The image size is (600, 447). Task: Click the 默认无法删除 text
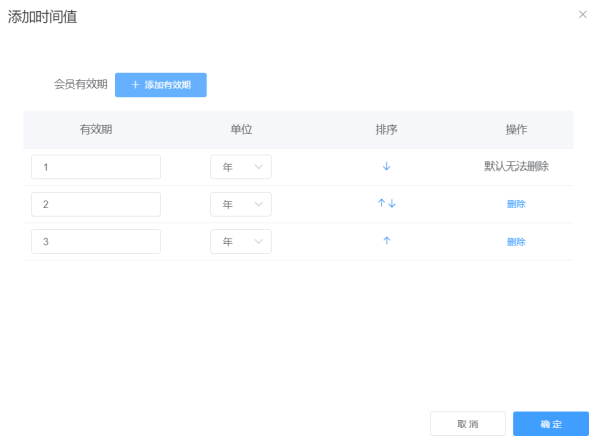click(516, 166)
